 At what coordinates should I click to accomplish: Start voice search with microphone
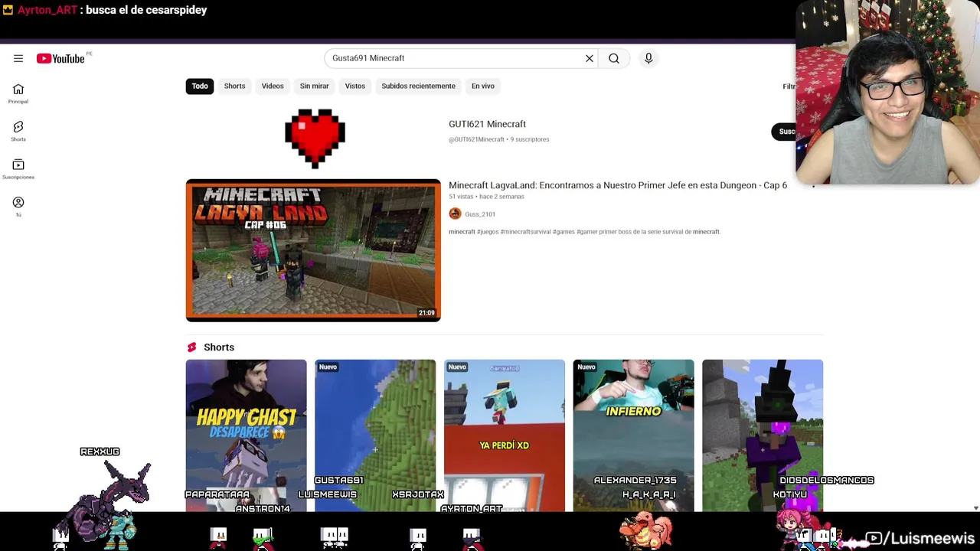[x=648, y=58]
